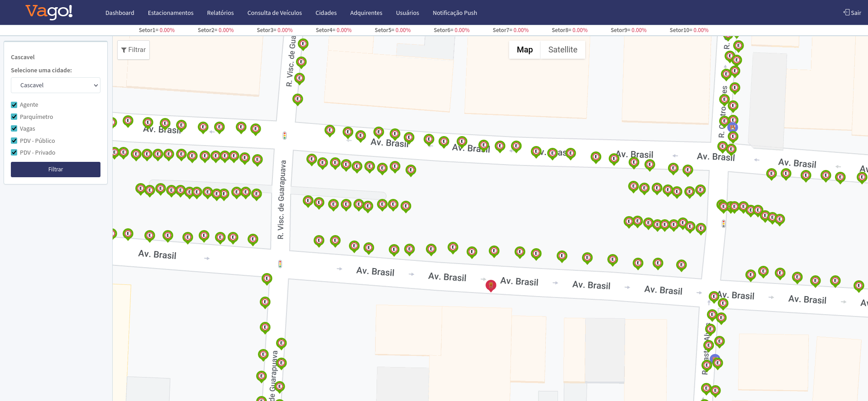Select the red marker on Av. Brasil
868x401 pixels.
point(491,285)
